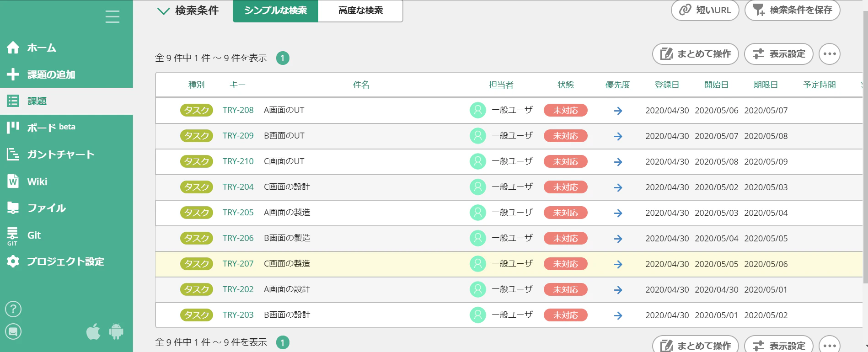Open the Wiki page icon
Image resolution: width=868 pixels, height=352 pixels.
(x=13, y=181)
